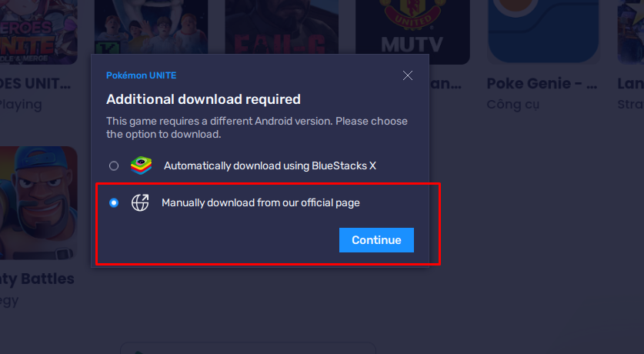Select the automatic BlueStacks X download radio
644x354 pixels.
[x=114, y=166]
